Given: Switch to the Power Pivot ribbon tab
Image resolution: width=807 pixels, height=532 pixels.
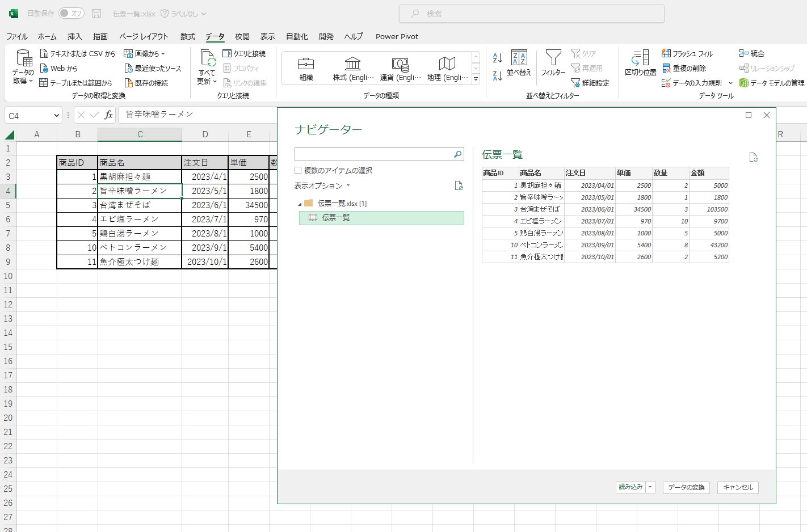Looking at the screenshot, I should point(396,36).
